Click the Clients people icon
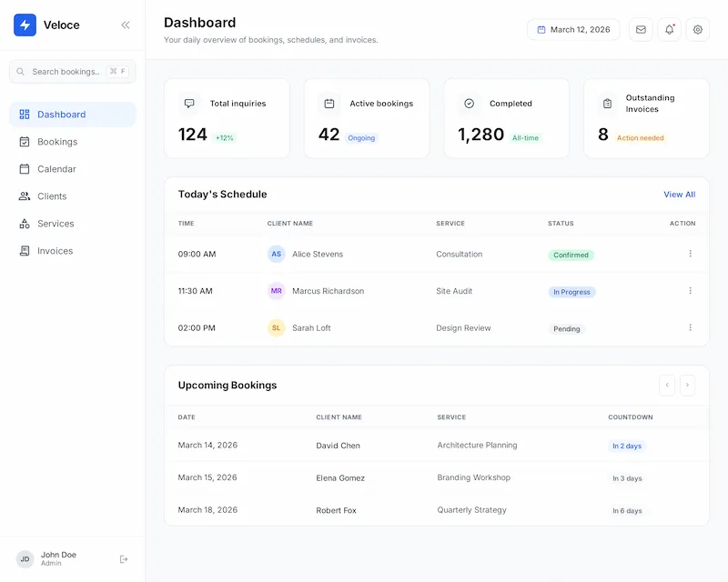Viewport: 728px width, 582px height. (25, 196)
